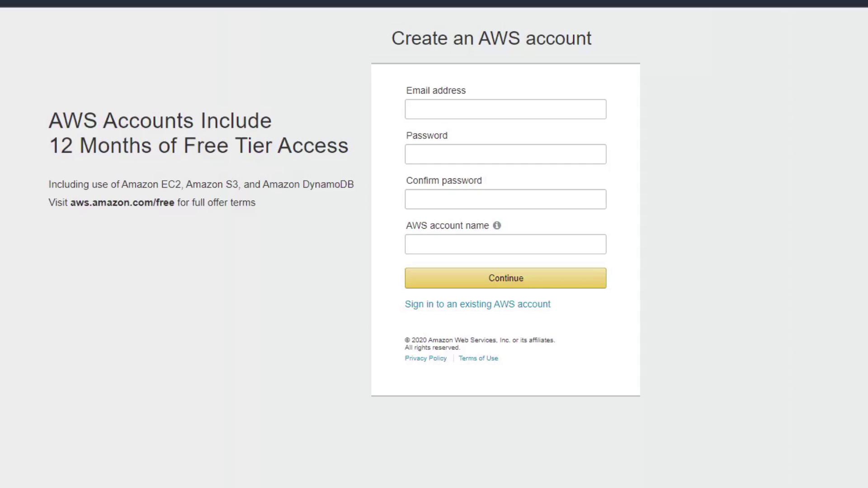Open the Terms of Use link
This screenshot has width=868, height=488.
(x=478, y=358)
